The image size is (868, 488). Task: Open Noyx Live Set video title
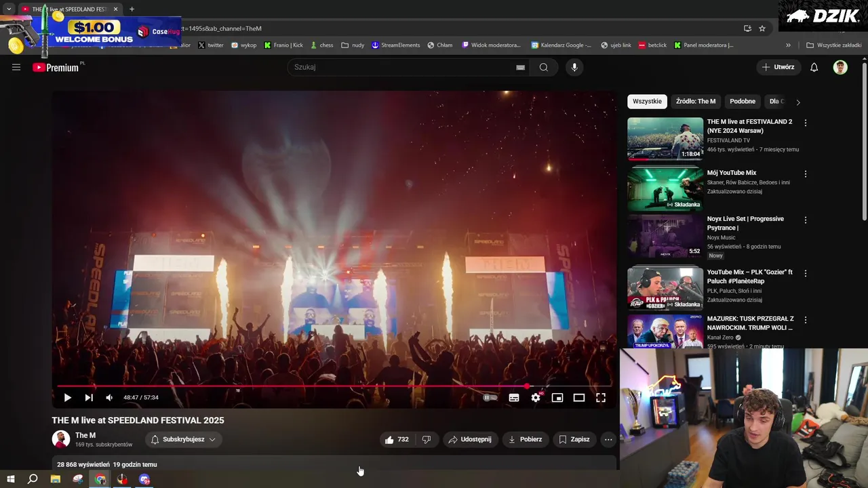[745, 223]
